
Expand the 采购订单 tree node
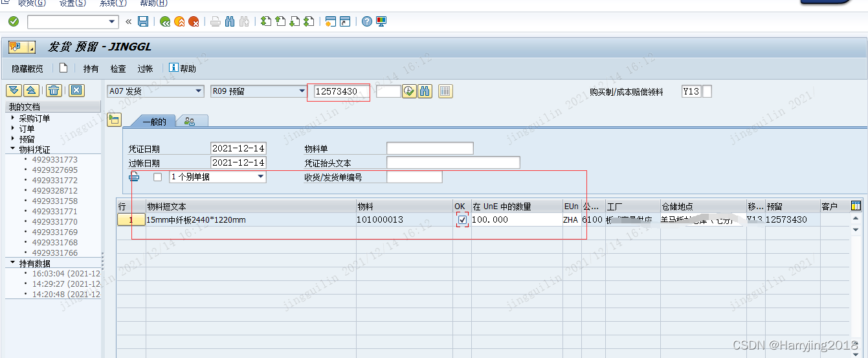[13, 118]
